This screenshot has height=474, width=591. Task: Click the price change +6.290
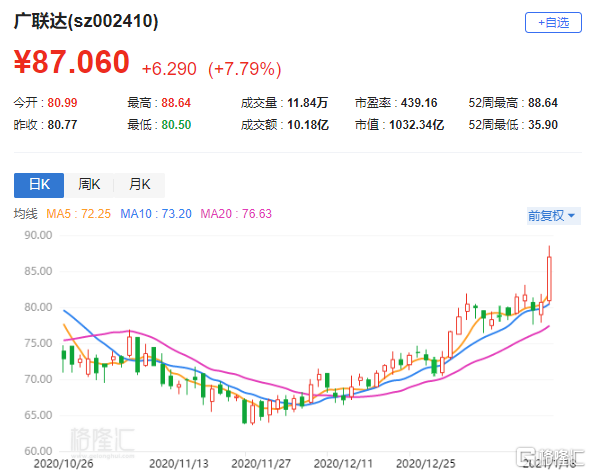(x=169, y=69)
